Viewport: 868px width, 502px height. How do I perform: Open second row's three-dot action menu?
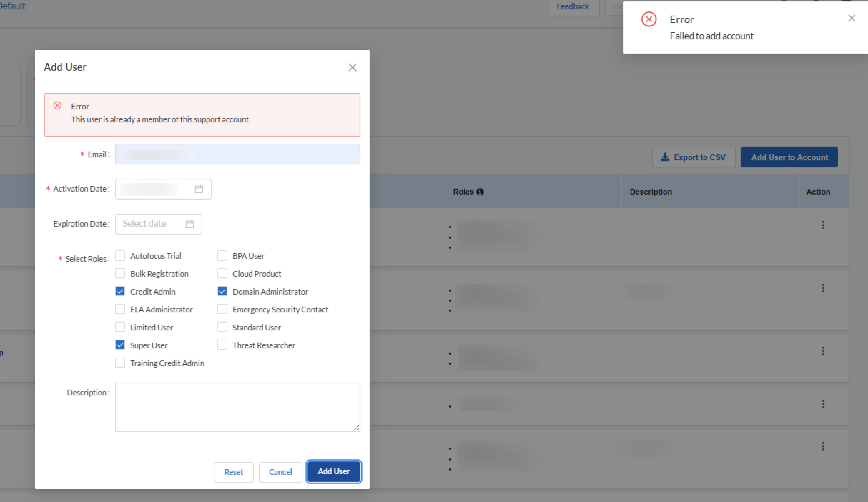[x=823, y=288]
